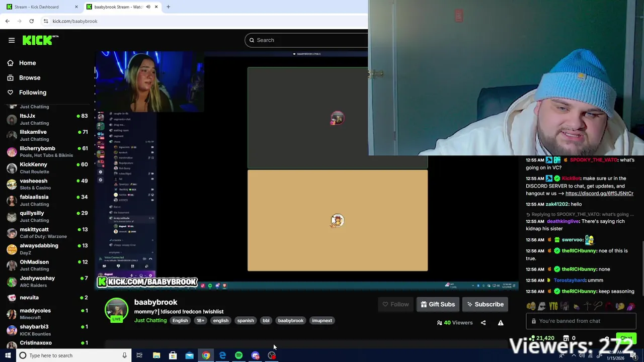
Task: Open OhMadison channel
Action: [x=47, y=265]
